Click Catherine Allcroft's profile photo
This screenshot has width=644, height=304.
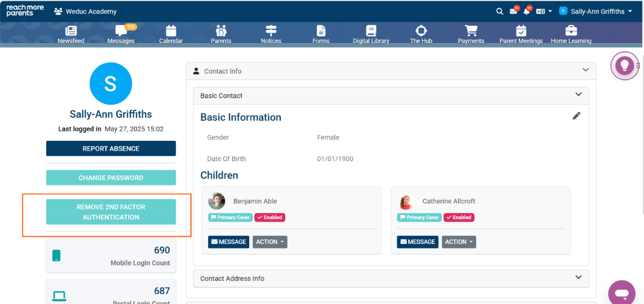tap(405, 202)
